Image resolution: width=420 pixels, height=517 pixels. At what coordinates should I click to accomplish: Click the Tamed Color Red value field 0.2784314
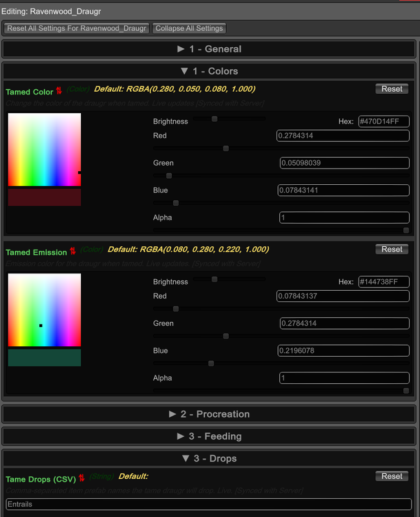tap(343, 136)
